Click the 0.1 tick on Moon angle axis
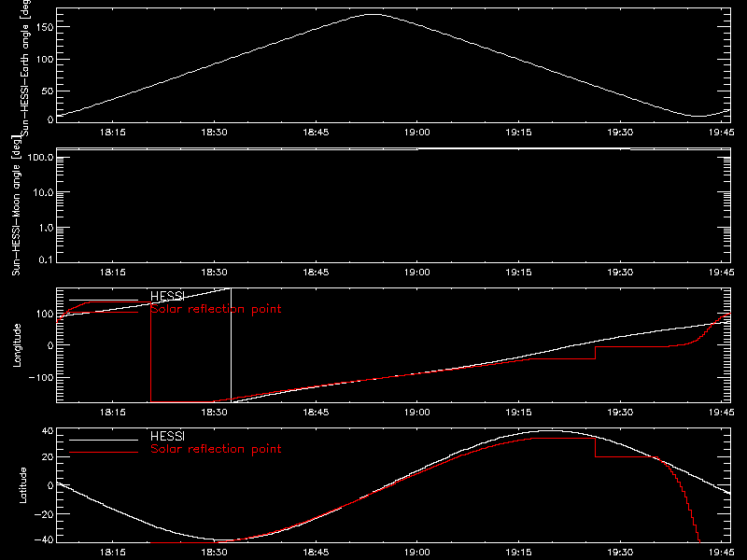747x560 pixels. point(46,259)
